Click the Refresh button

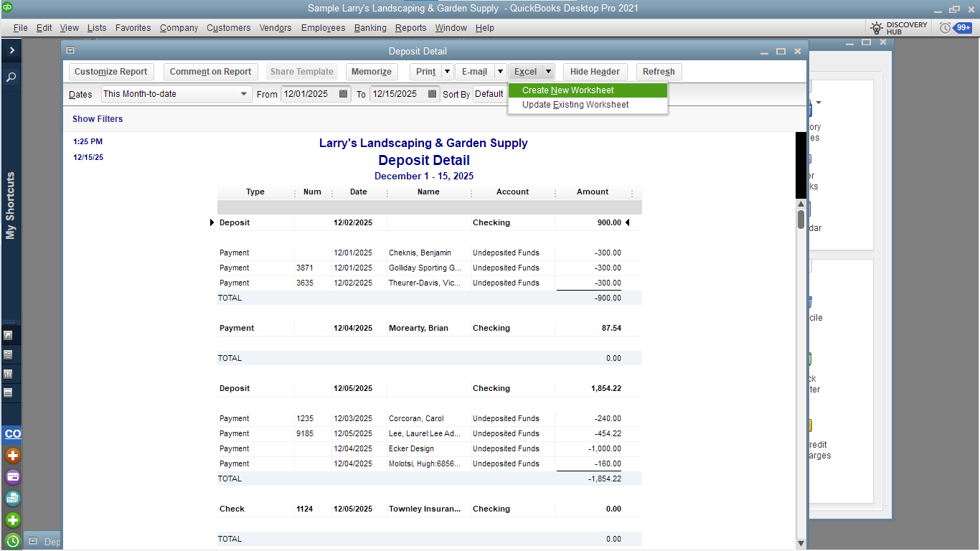click(x=659, y=72)
